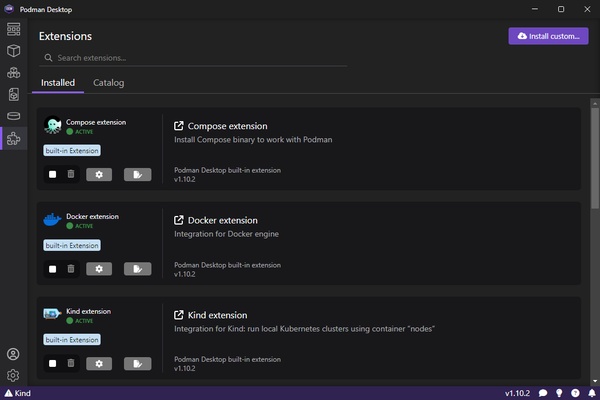Open Kind extension settings gear
This screenshot has width=600, height=400.
[x=99, y=364]
